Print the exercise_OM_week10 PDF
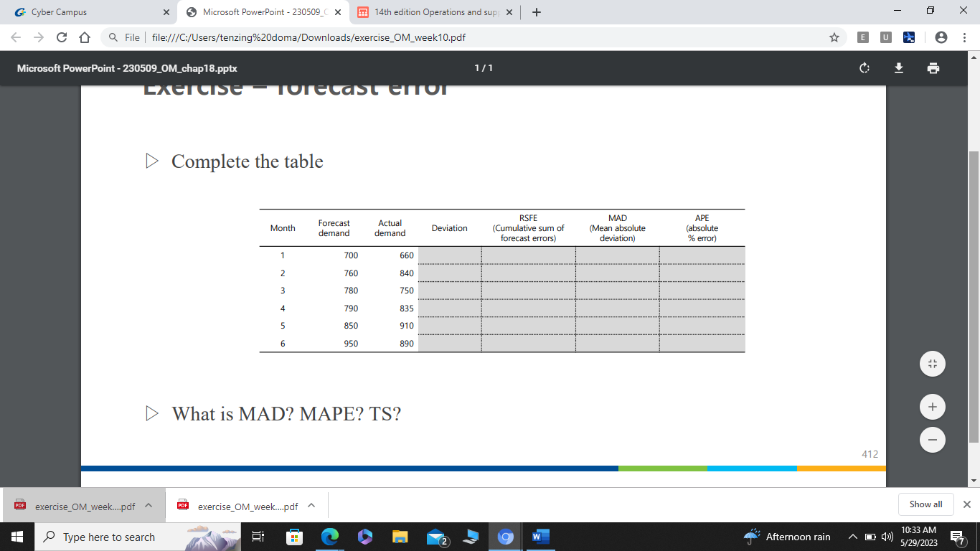 click(x=933, y=68)
